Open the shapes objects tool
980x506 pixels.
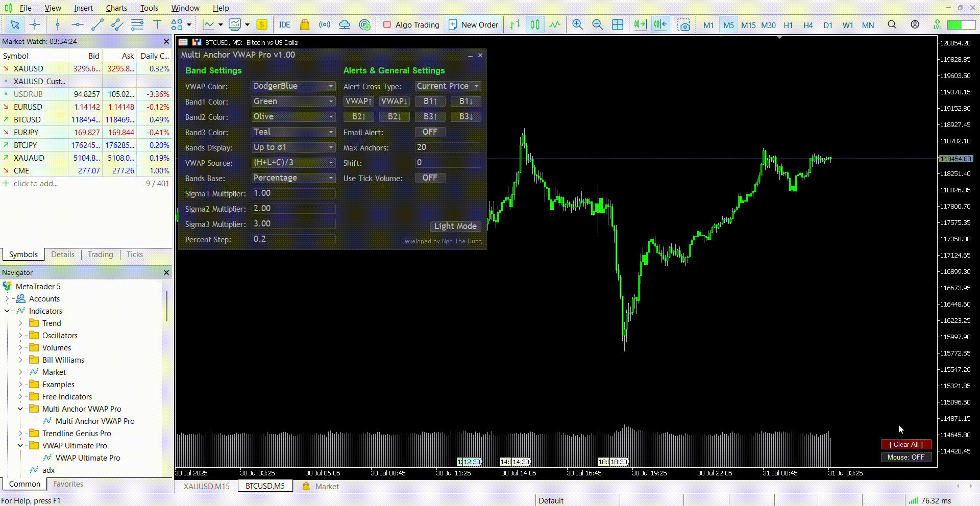click(x=177, y=24)
